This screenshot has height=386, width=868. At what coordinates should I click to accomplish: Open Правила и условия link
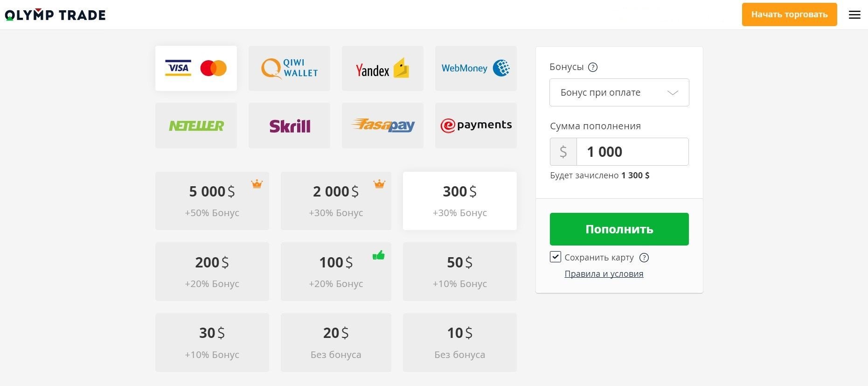click(x=604, y=274)
